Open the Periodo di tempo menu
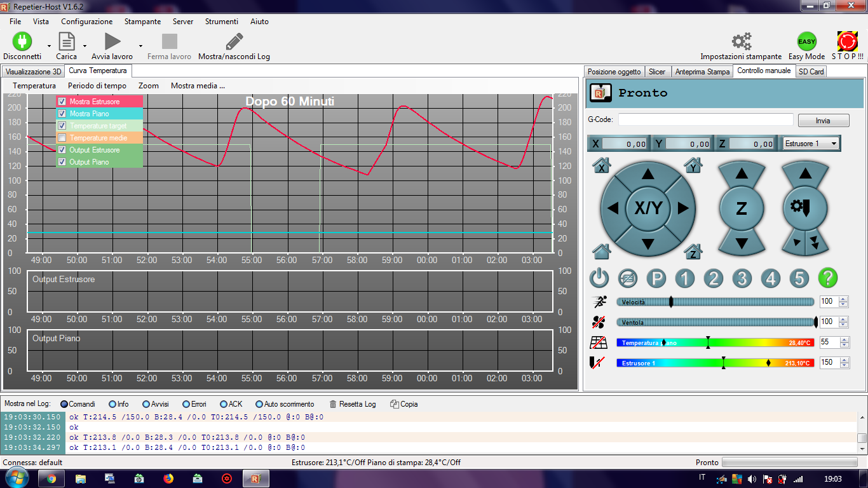The height and width of the screenshot is (488, 868). 97,86
